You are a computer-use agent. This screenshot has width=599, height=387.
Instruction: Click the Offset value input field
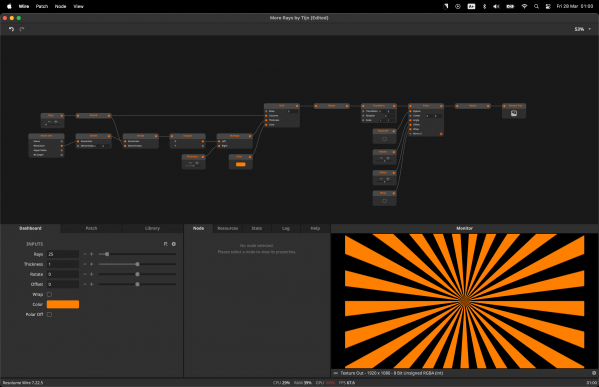click(63, 284)
